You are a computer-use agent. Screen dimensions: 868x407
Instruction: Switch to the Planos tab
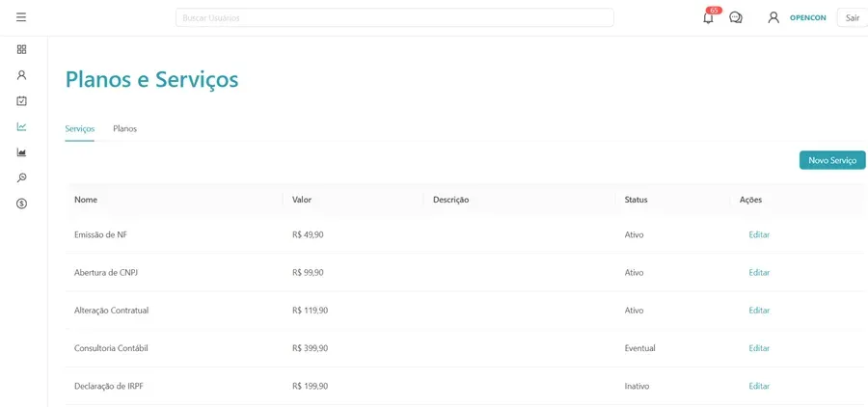click(x=125, y=129)
